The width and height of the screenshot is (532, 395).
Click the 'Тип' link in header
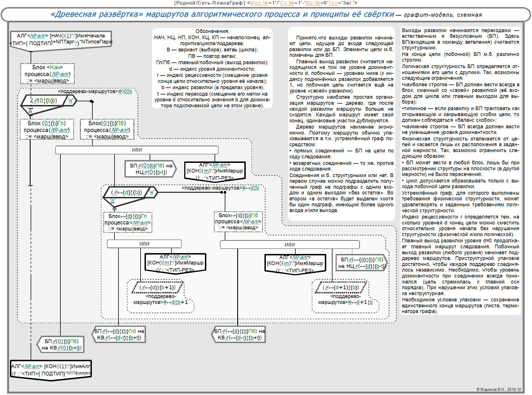[x=333, y=3]
